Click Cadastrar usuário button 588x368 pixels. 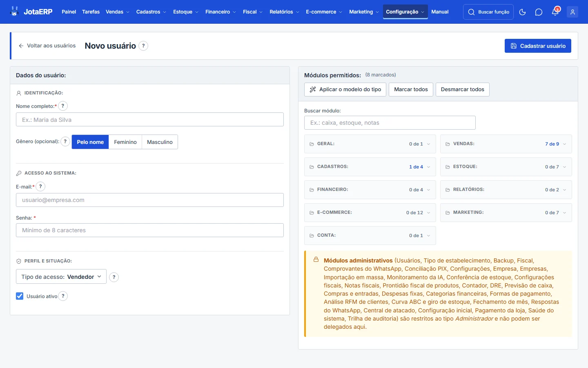(x=538, y=46)
